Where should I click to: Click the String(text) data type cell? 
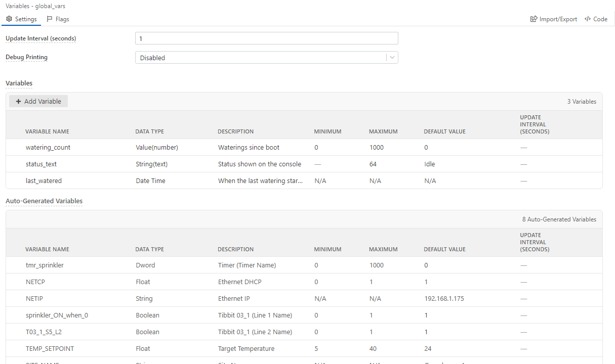(x=152, y=164)
